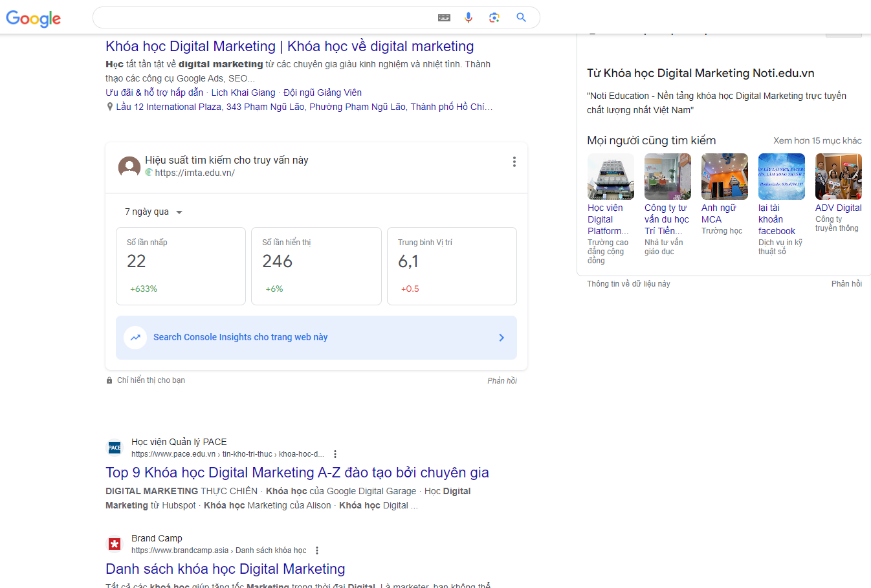Click heading 'Mọi người cũng tìm kiếm'
Screen dimensions: 871x588
652,140
